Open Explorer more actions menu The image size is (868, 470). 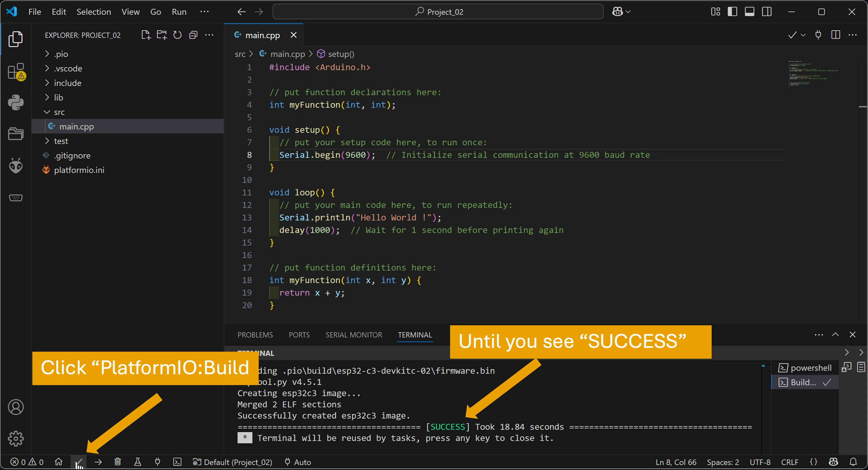(x=209, y=35)
